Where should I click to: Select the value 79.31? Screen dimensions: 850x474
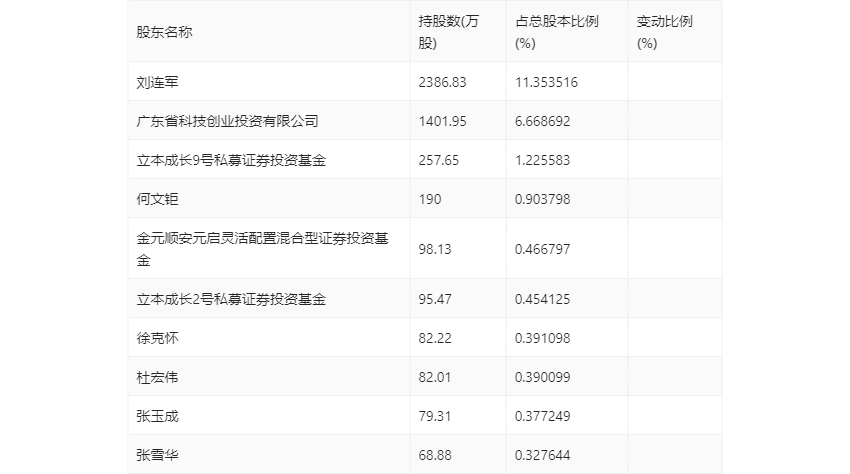coord(435,416)
